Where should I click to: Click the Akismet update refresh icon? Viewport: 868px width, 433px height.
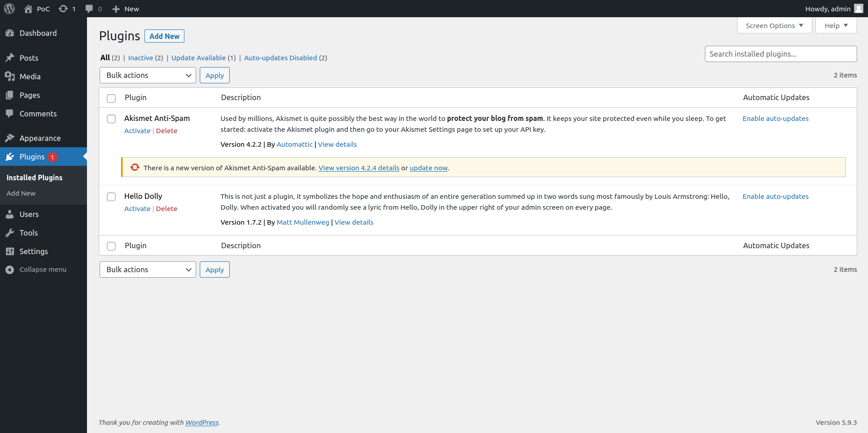135,167
